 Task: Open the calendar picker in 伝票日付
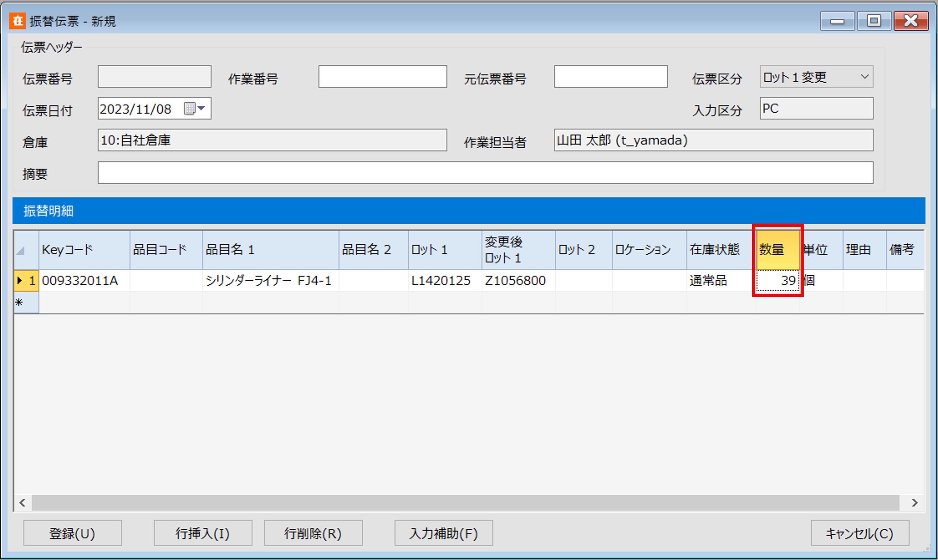[x=195, y=109]
